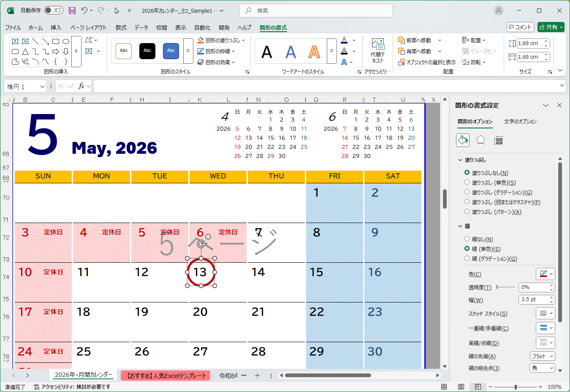Select solid fill 塗りつぶし (単色) option
Viewport: 570px width, 392px height.
click(467, 182)
